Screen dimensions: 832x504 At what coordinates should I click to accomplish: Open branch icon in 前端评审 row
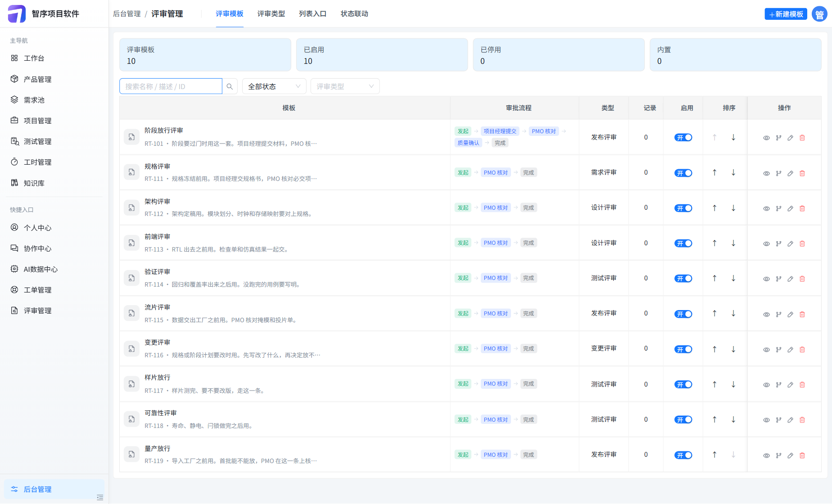[x=778, y=243]
